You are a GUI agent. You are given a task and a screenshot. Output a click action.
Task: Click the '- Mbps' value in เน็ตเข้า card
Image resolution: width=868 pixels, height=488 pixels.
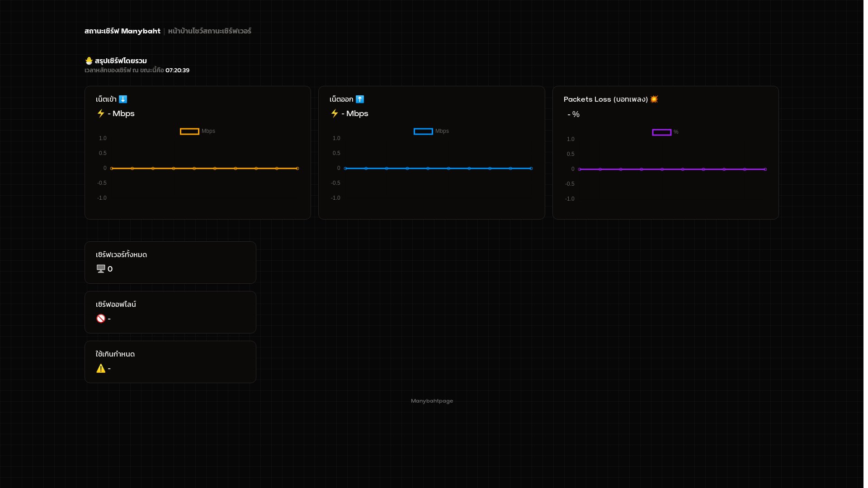pyautogui.click(x=121, y=113)
